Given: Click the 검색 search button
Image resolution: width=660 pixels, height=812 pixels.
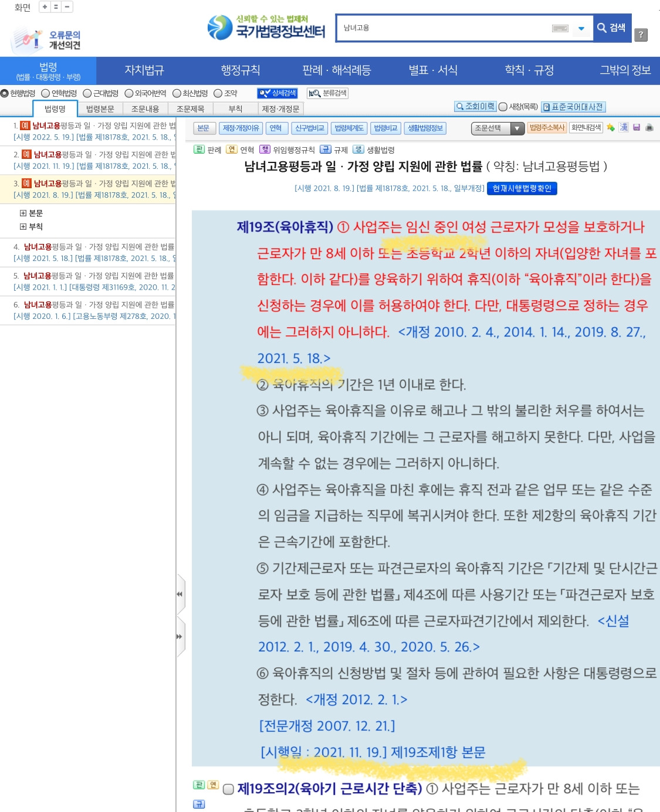Looking at the screenshot, I should [612, 28].
